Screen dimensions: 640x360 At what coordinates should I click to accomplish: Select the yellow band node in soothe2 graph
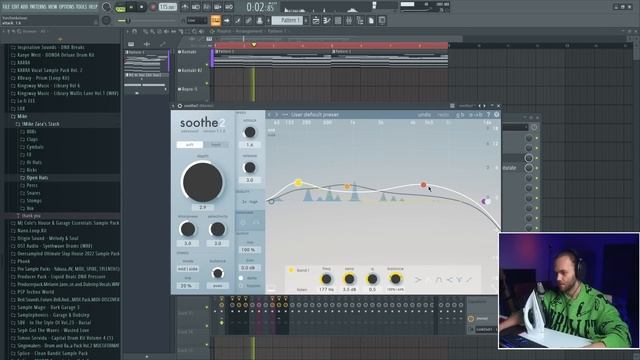pyautogui.click(x=298, y=182)
